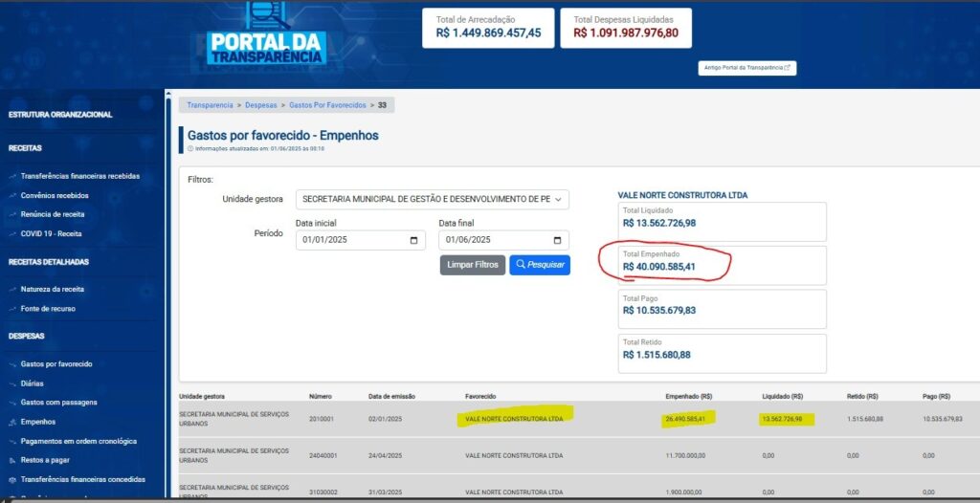Click the icon beside Restos a pagar
The height and width of the screenshot is (503, 980).
click(12, 461)
